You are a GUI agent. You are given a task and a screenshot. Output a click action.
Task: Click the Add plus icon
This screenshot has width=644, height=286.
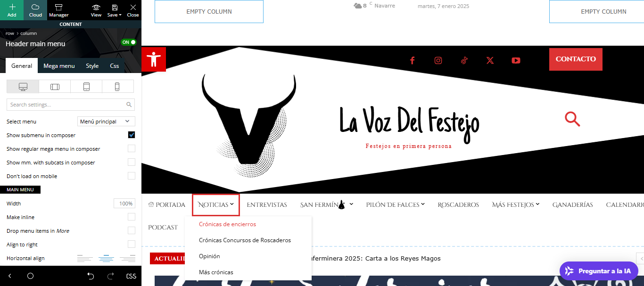click(12, 7)
